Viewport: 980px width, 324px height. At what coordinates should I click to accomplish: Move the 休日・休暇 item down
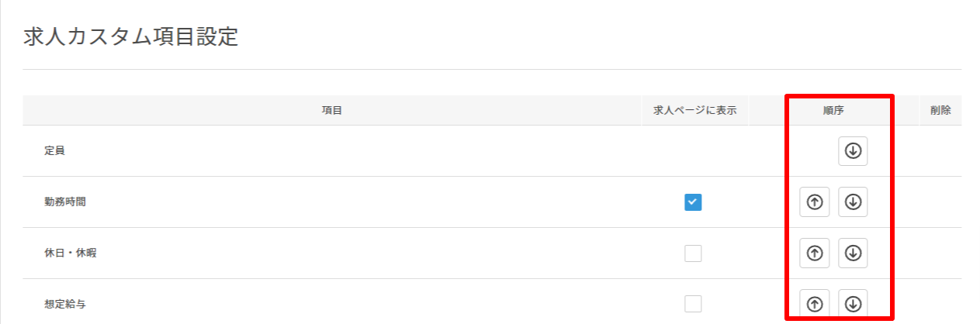pyautogui.click(x=853, y=253)
